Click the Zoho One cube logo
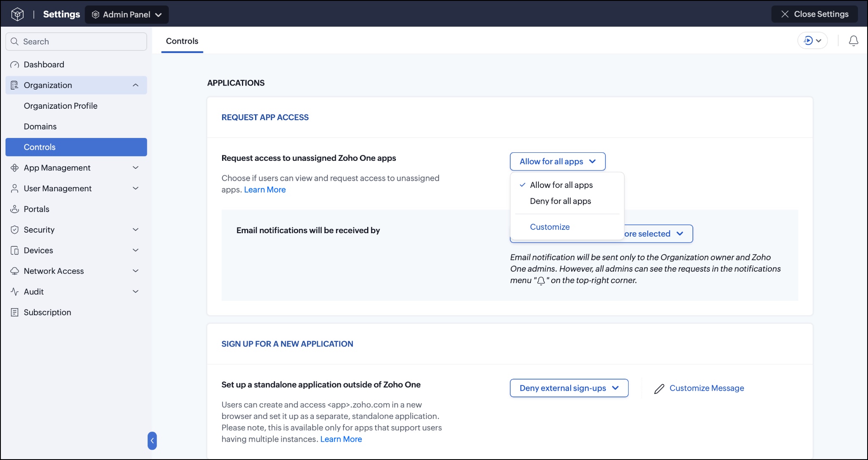Image resolution: width=868 pixels, height=460 pixels. click(x=17, y=14)
